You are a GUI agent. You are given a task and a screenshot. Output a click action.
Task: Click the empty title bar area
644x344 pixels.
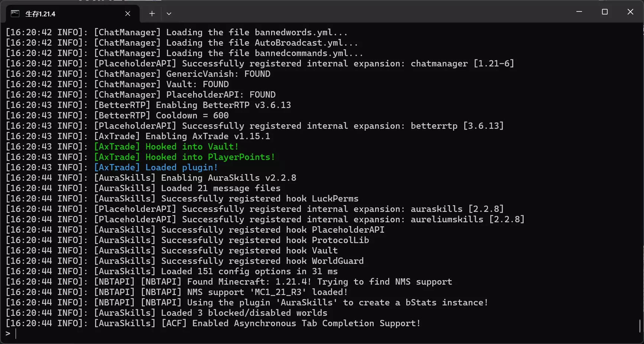[371, 12]
